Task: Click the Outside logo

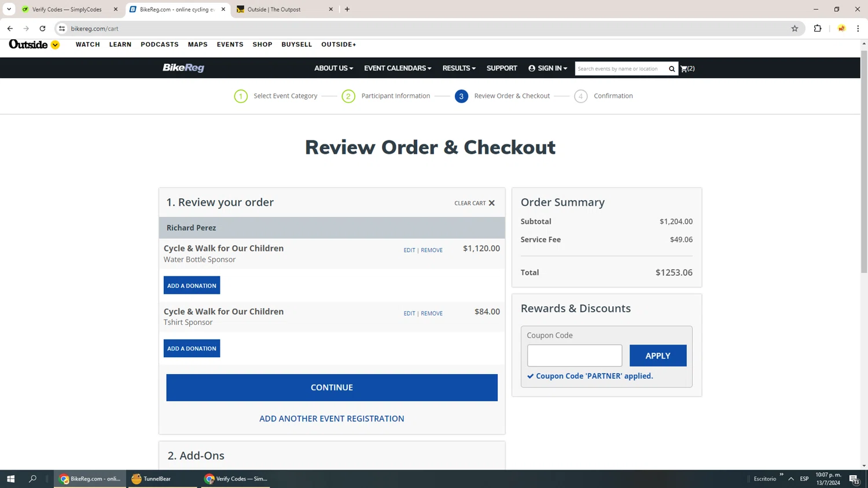Action: coord(28,45)
